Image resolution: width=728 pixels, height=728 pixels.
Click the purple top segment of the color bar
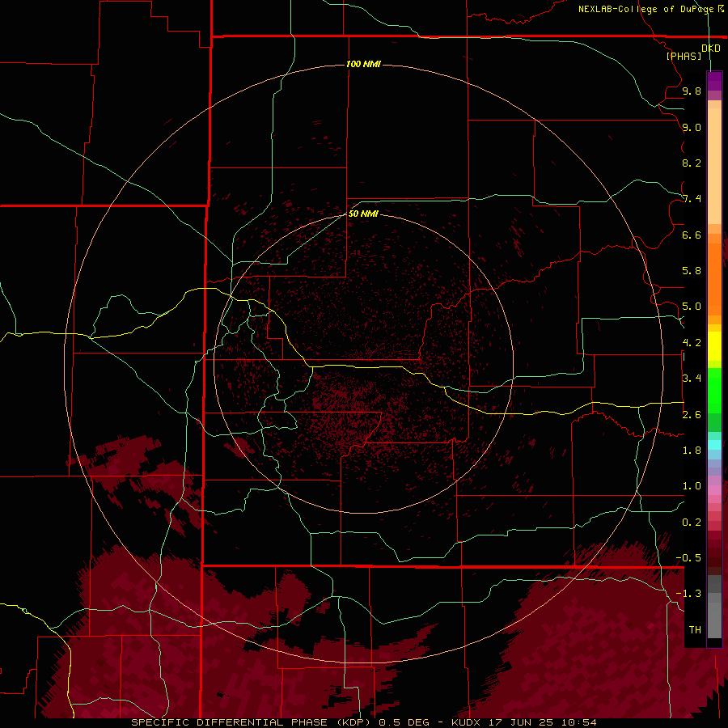pos(714,81)
